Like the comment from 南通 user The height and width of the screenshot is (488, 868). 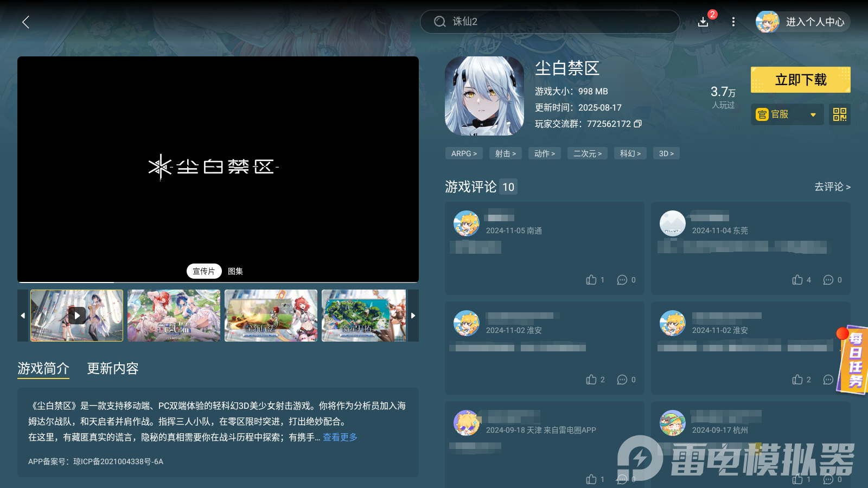[x=591, y=280]
